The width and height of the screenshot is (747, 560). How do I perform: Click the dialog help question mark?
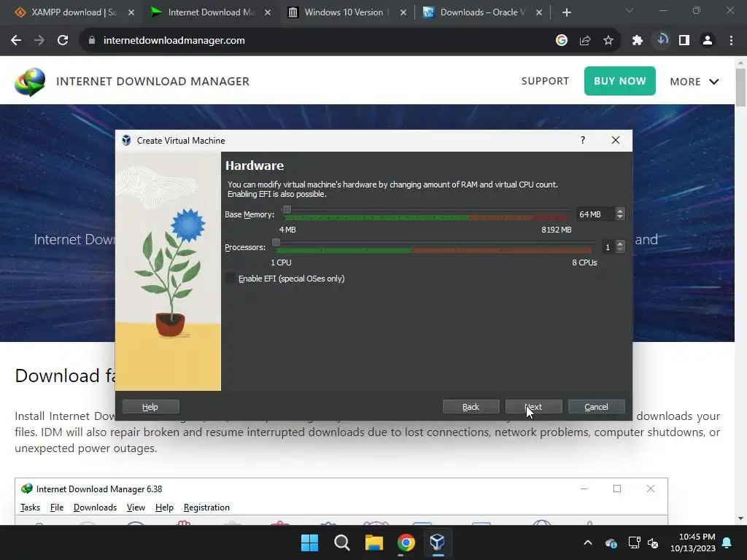[x=583, y=140]
